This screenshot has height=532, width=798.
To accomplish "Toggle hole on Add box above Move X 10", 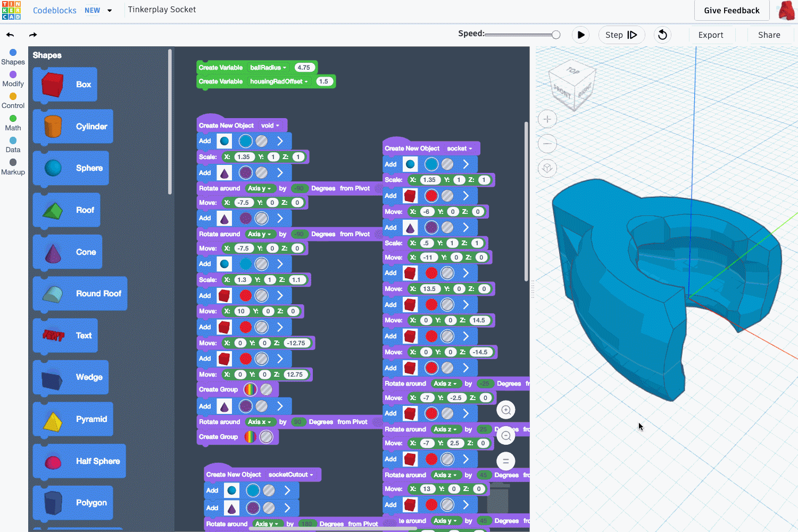I will point(261,295).
